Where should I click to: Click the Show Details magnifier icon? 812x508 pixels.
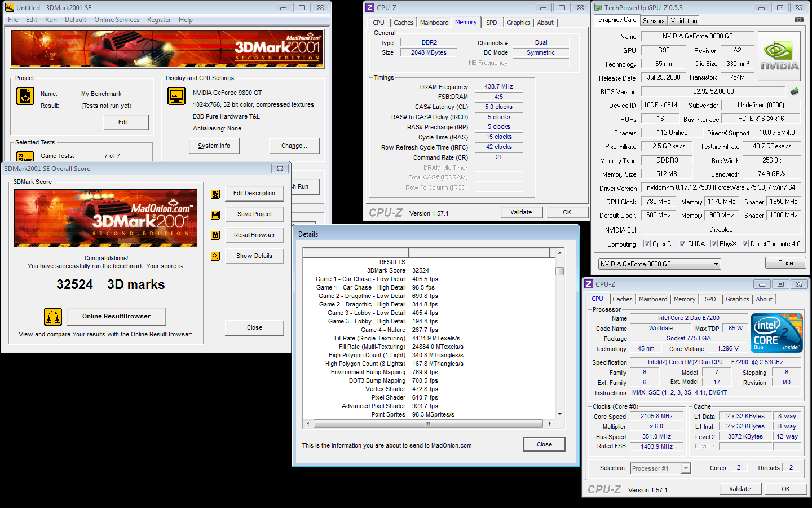click(x=215, y=256)
